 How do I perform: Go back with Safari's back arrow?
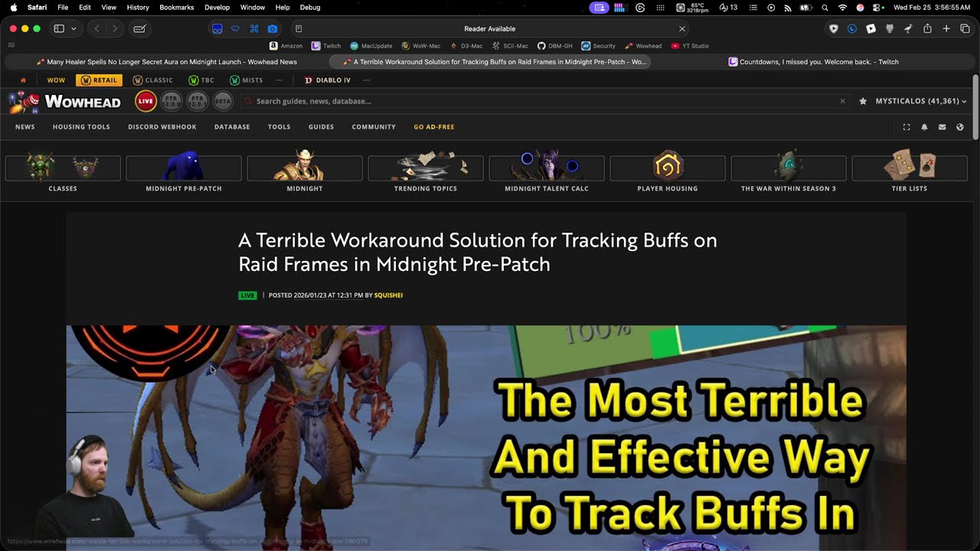pyautogui.click(x=96, y=28)
